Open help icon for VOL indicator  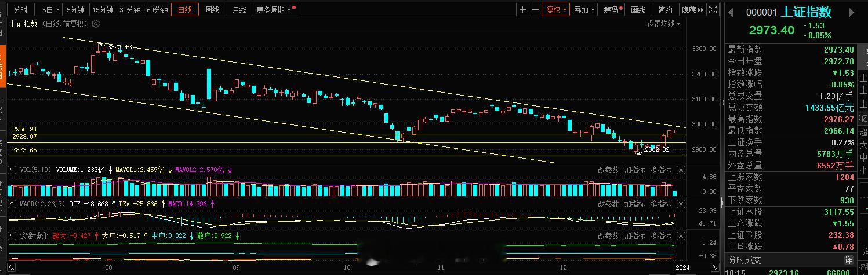coord(12,170)
